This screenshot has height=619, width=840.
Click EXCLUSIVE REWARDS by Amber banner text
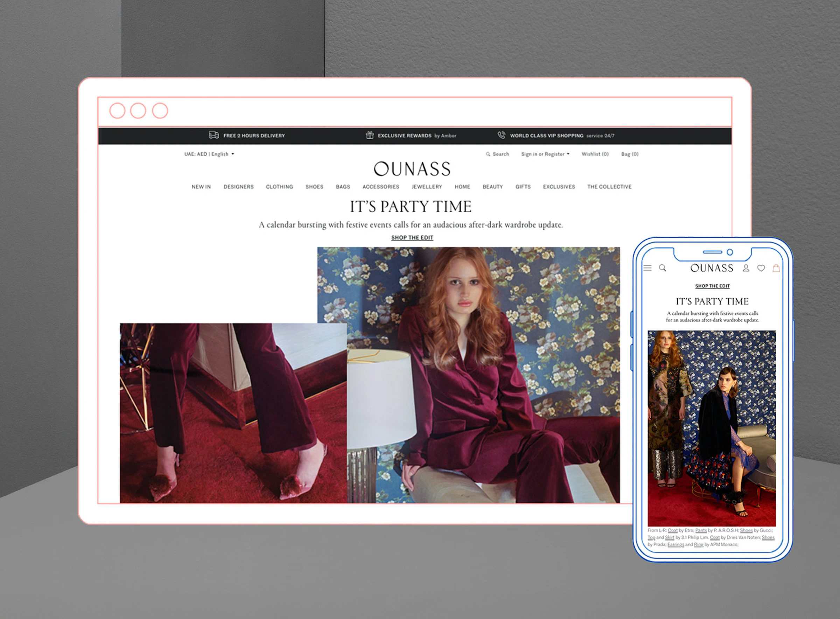click(417, 135)
